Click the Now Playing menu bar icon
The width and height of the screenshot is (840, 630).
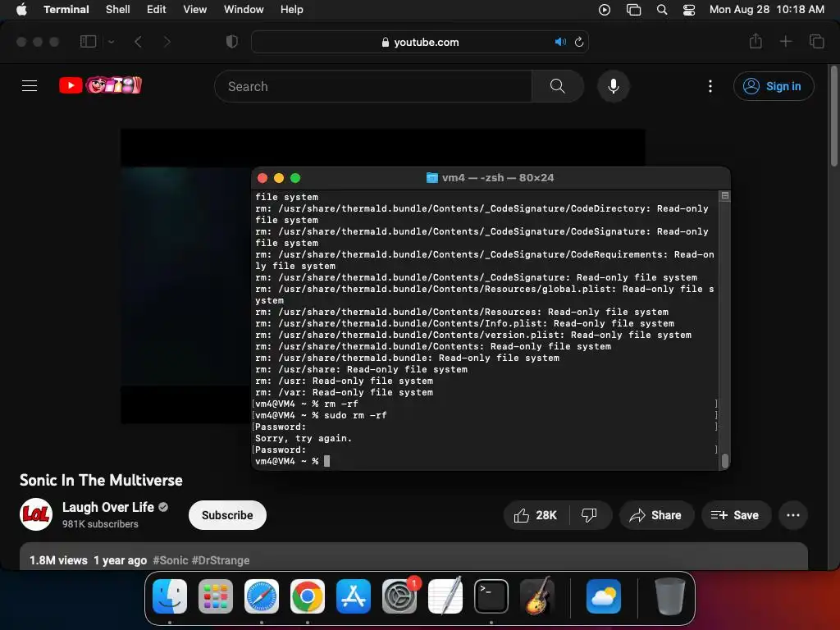click(x=605, y=10)
